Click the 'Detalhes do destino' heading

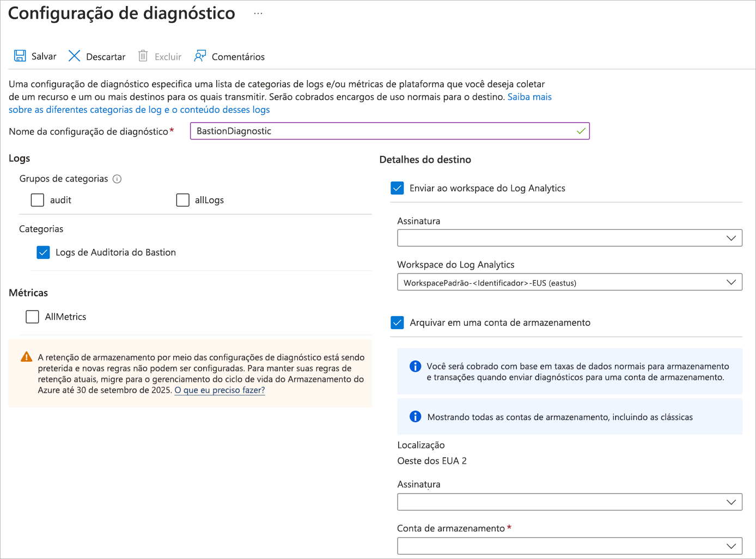[425, 160]
